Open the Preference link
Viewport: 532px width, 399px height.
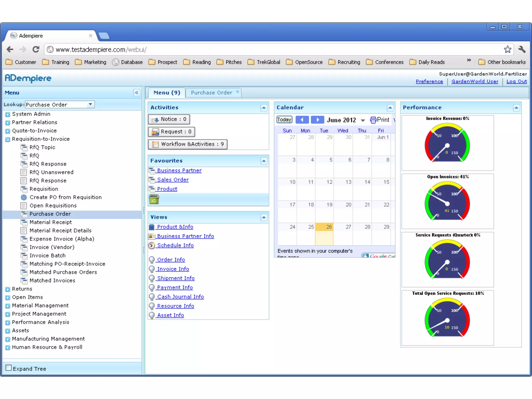pos(429,81)
